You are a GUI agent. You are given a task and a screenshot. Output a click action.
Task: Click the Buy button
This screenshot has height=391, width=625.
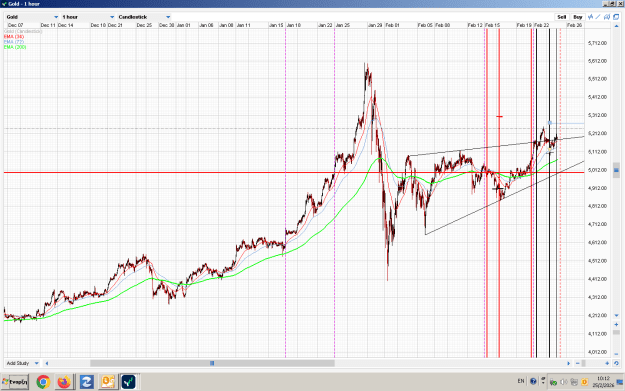tap(578, 17)
